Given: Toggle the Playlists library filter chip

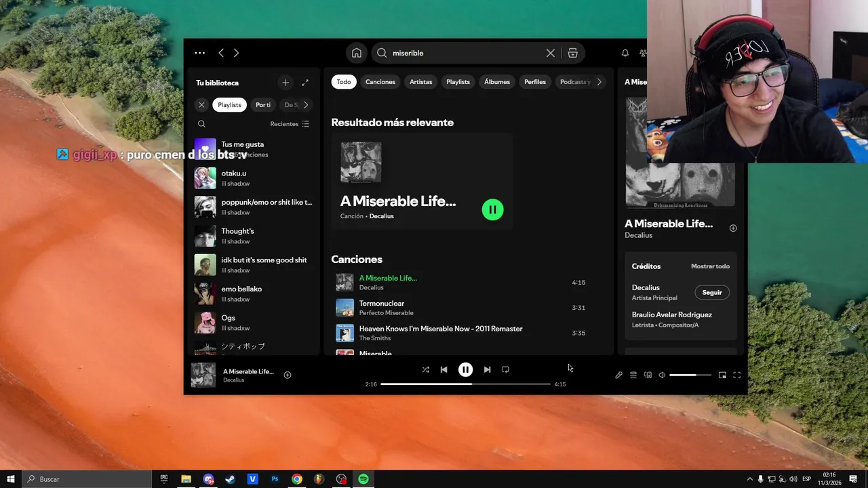Looking at the screenshot, I should coord(229,105).
